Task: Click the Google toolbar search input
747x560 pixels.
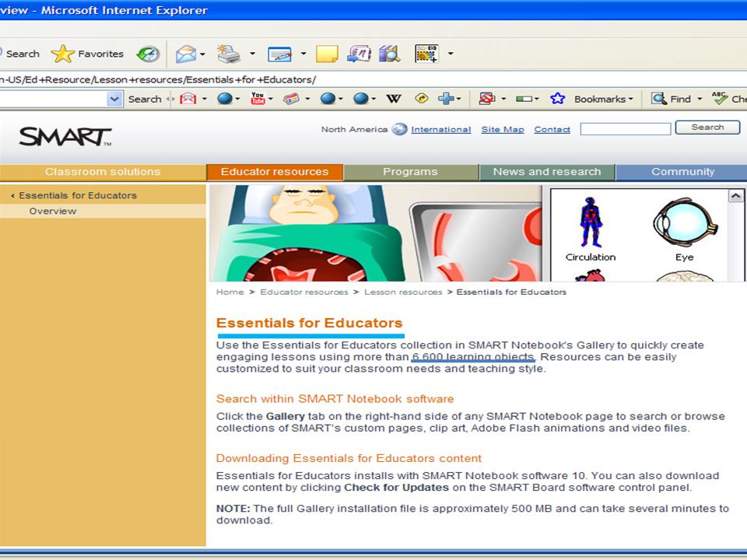Action: point(54,99)
